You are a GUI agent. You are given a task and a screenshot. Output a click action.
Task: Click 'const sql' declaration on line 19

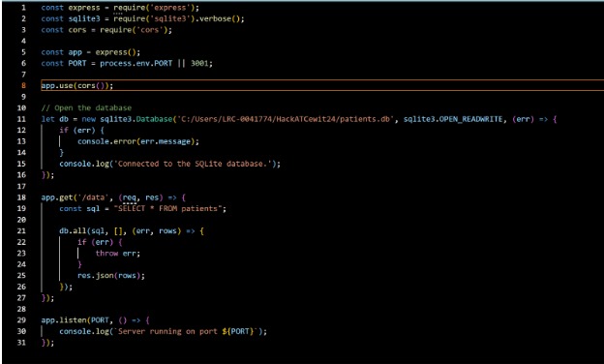coord(79,209)
